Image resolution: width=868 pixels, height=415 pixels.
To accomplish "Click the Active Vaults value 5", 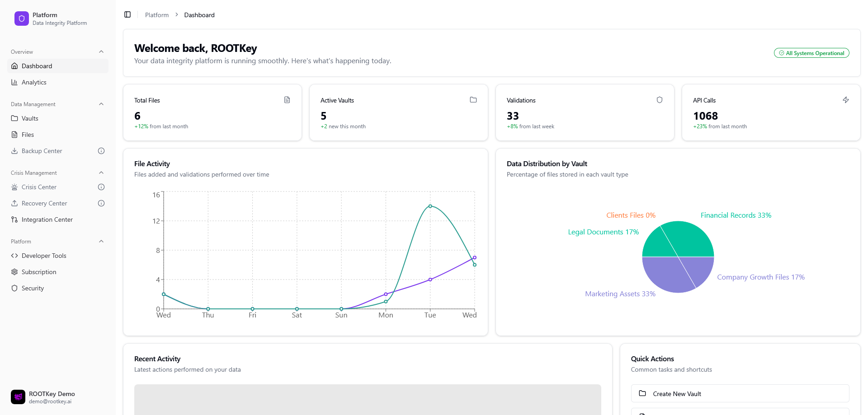I will pos(323,116).
